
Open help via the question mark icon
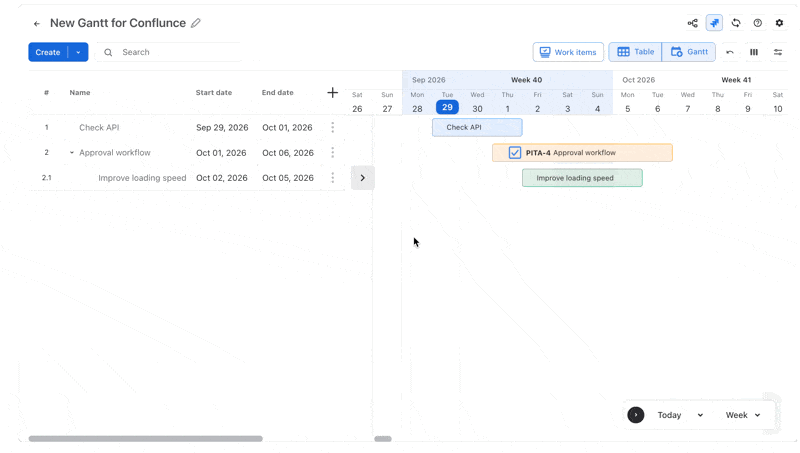click(x=758, y=23)
